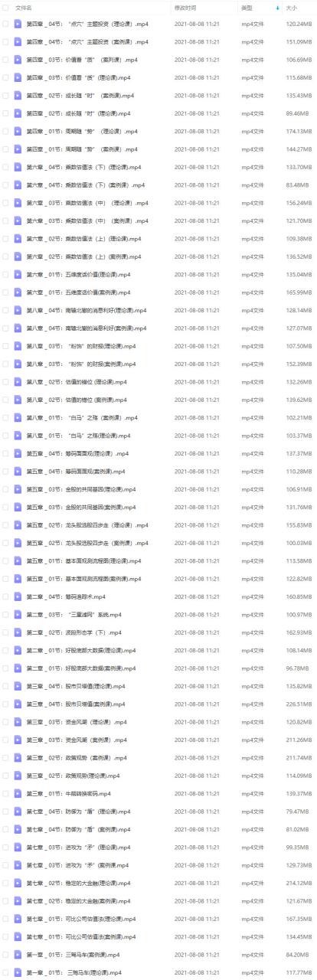Sort list by 类型 column header

(247, 7)
